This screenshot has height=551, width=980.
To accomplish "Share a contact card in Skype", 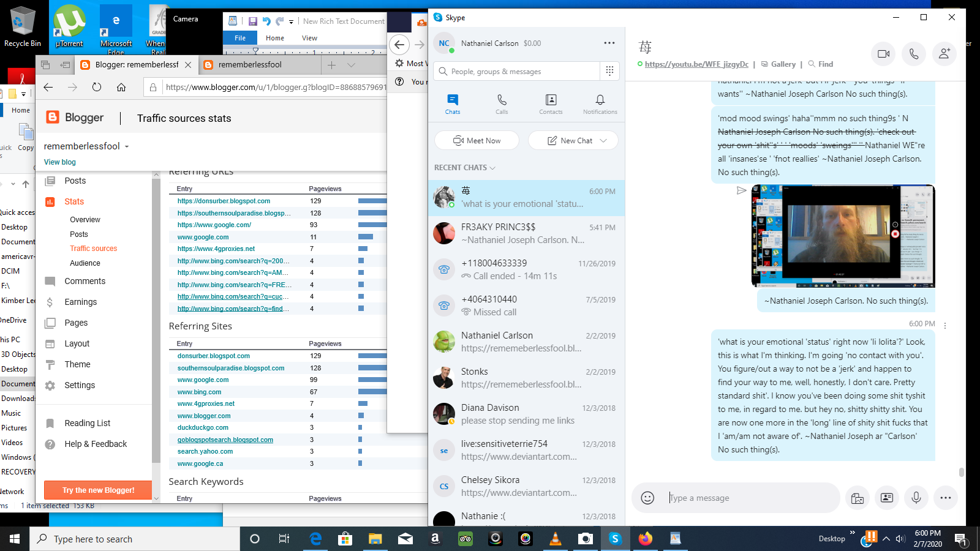I will (887, 498).
